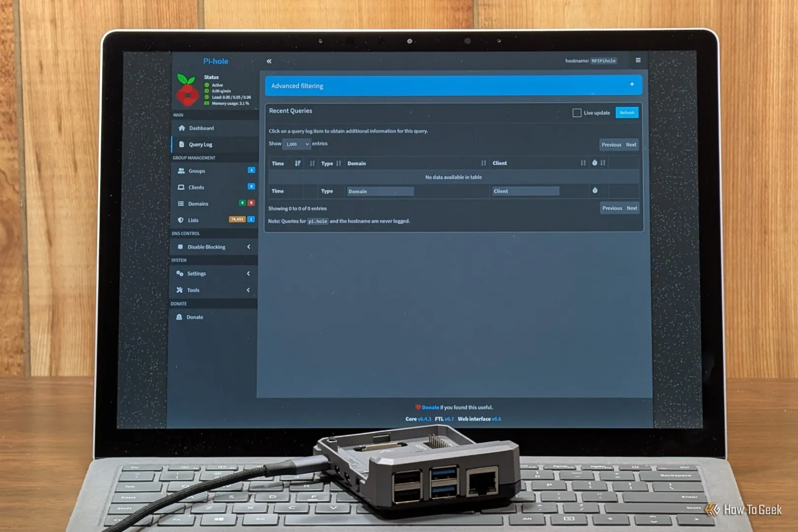The height and width of the screenshot is (532, 798).
Task: Click the bottom Previous pagination button
Action: pos(612,208)
